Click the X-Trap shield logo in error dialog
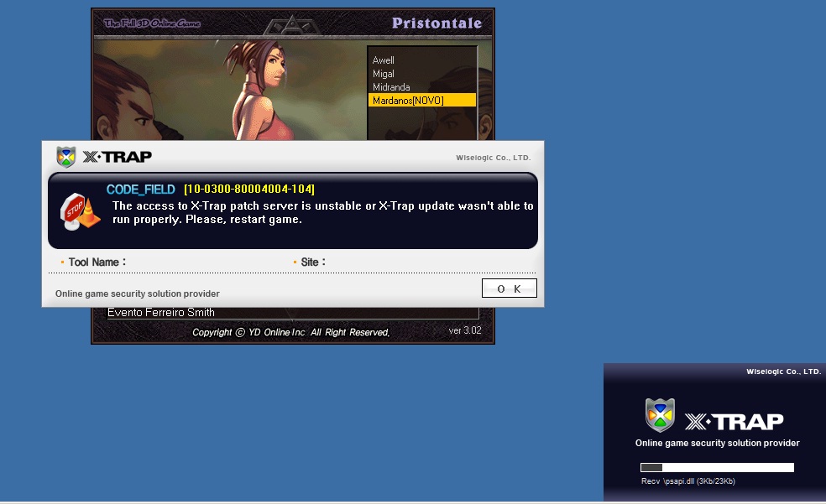The image size is (826, 504). pos(66,157)
